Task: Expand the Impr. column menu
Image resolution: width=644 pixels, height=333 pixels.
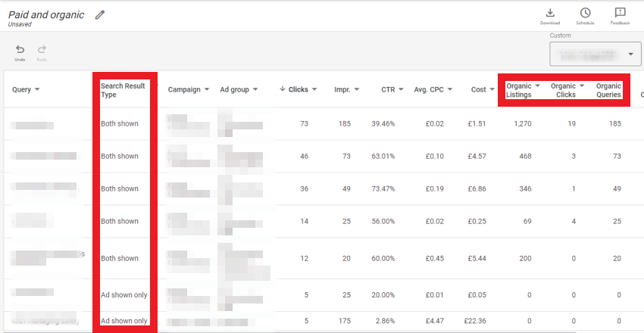Action: tap(355, 89)
